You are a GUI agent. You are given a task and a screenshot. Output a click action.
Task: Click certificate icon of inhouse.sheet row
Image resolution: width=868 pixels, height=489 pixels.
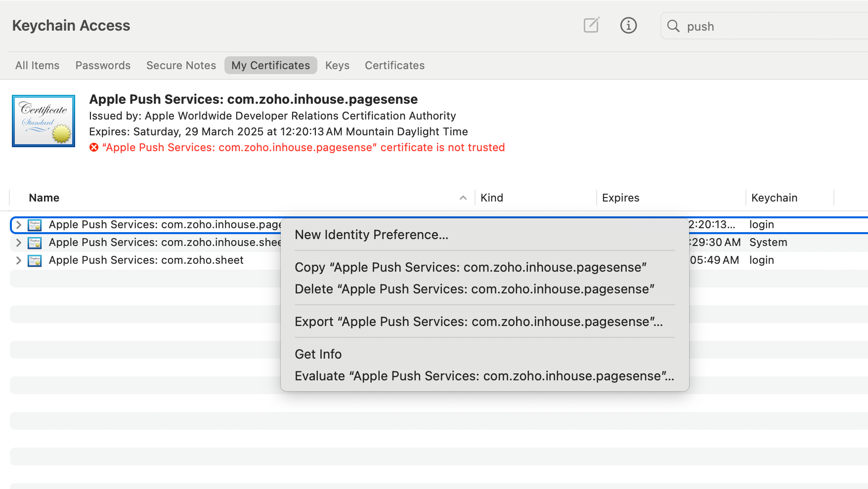(x=35, y=243)
